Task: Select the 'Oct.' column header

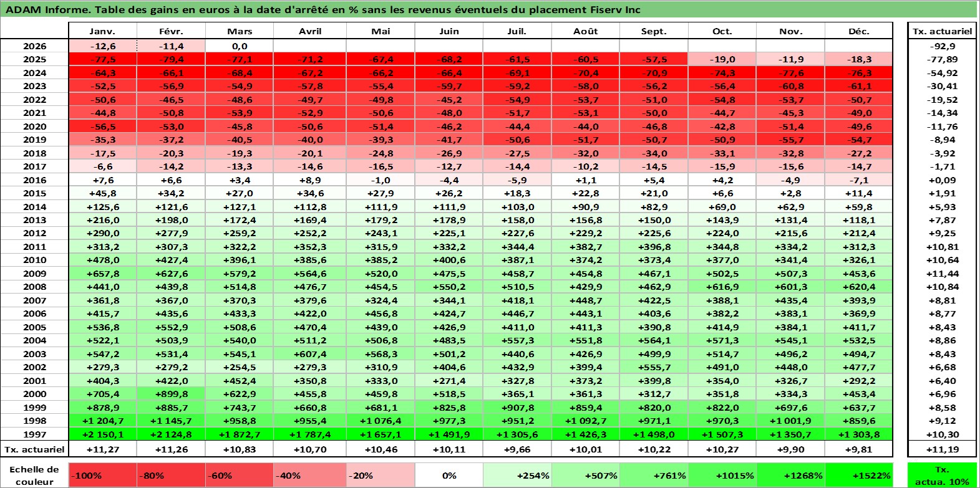Action: coord(722,31)
